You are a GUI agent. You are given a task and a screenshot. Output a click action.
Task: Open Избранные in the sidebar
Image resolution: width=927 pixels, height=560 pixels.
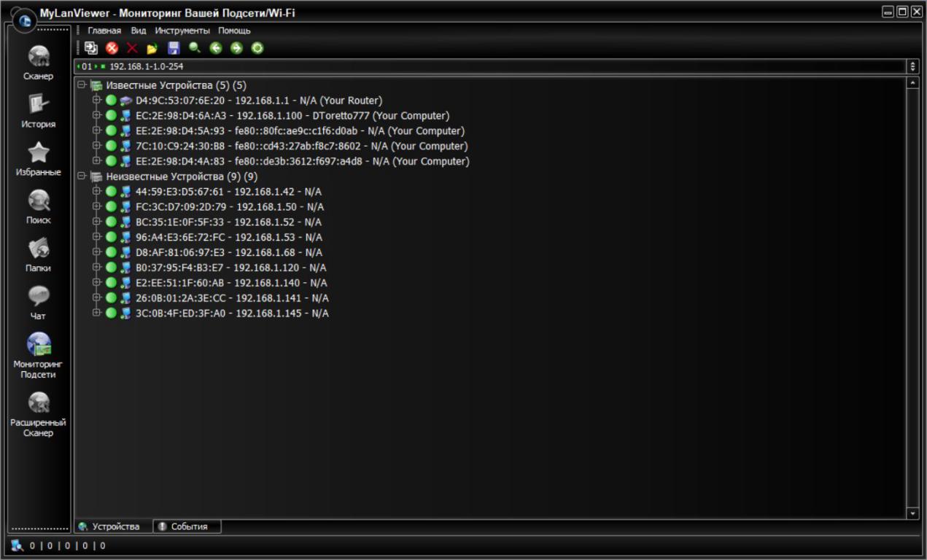pos(39,159)
